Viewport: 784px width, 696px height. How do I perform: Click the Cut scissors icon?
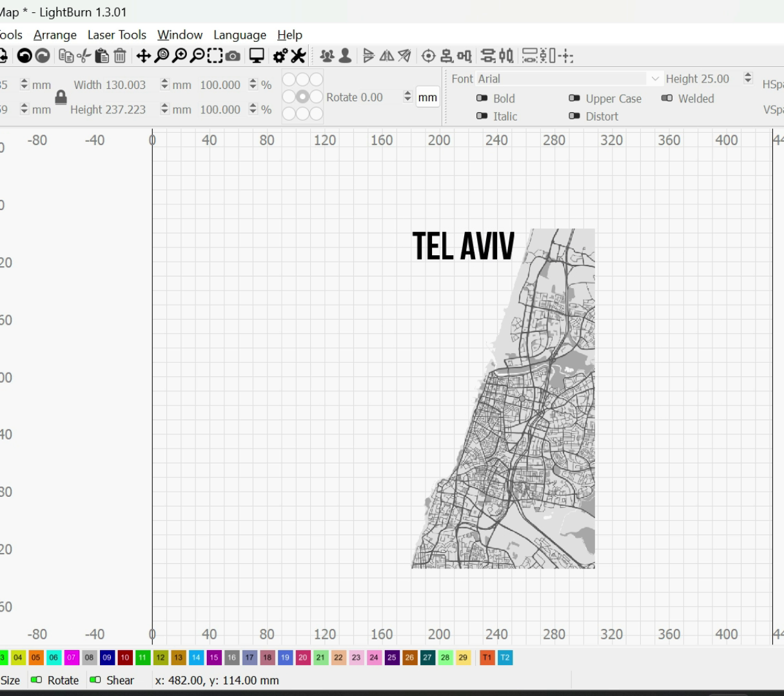point(83,56)
